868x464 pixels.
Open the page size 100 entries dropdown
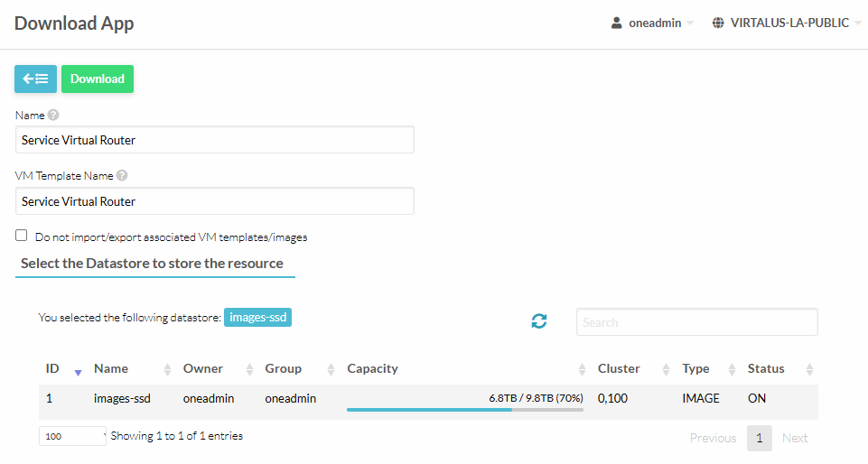tap(72, 437)
